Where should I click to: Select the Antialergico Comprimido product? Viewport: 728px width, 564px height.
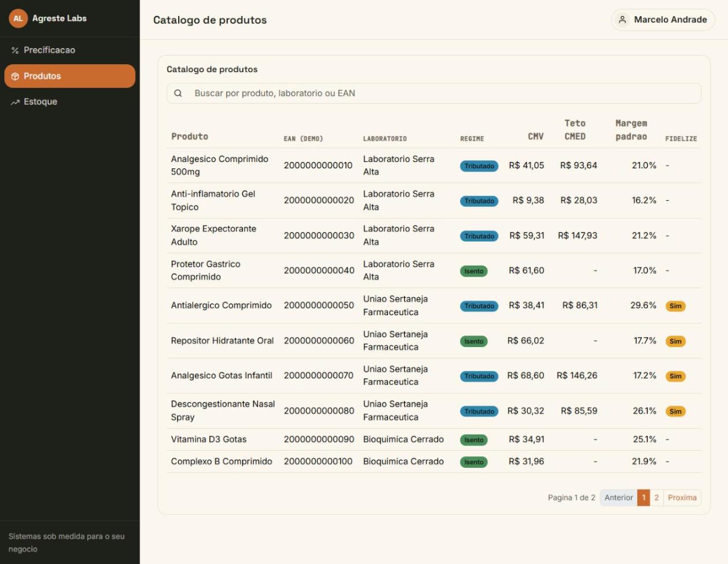point(221,305)
